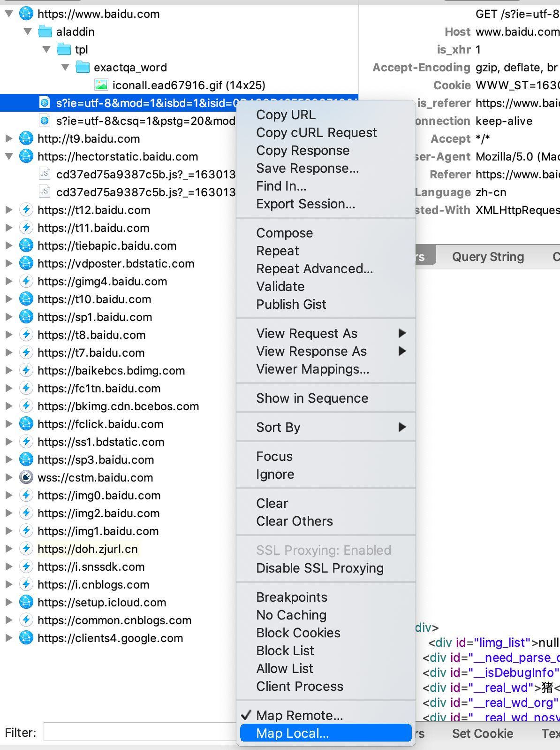
Task: Click the lightning icon for t8.baidu.com
Action: tap(26, 335)
